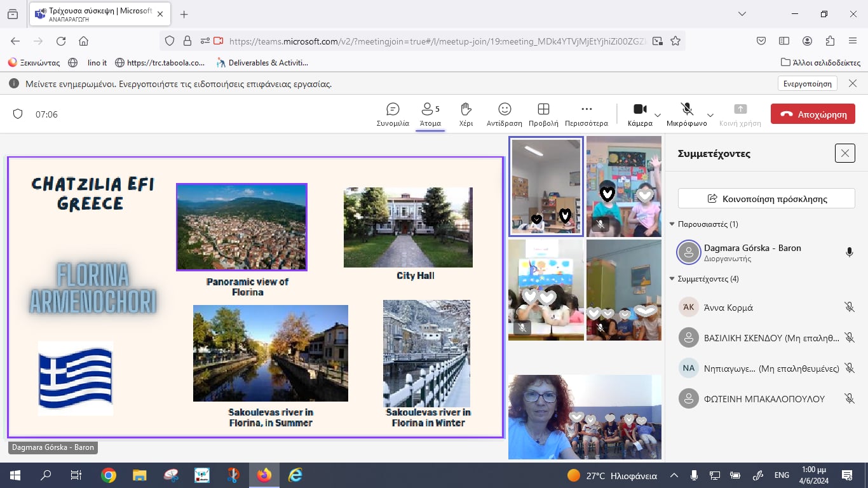Open the Αντίδραση reactions smiley
Screen dimensions: 868x488
[x=504, y=114]
